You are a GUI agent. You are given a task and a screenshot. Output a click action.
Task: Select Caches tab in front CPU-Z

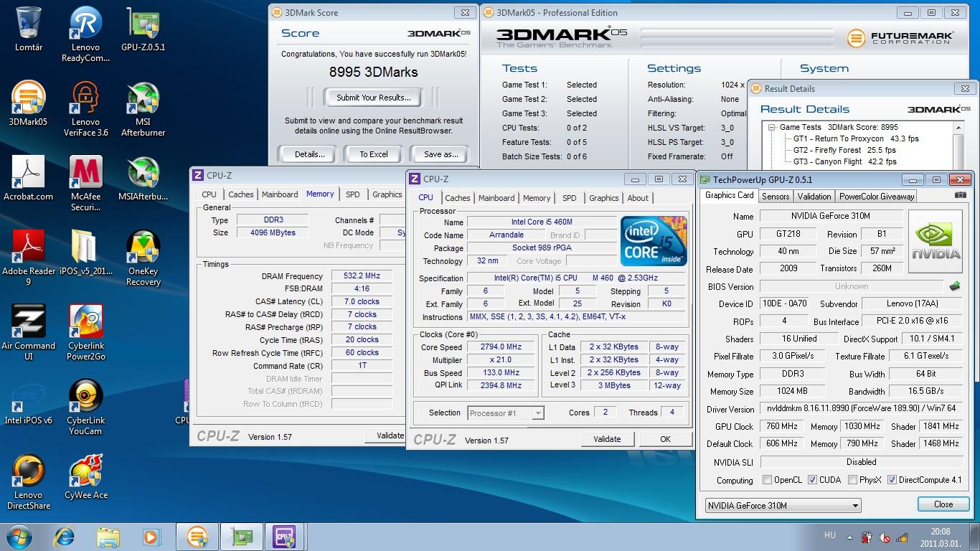tap(457, 198)
